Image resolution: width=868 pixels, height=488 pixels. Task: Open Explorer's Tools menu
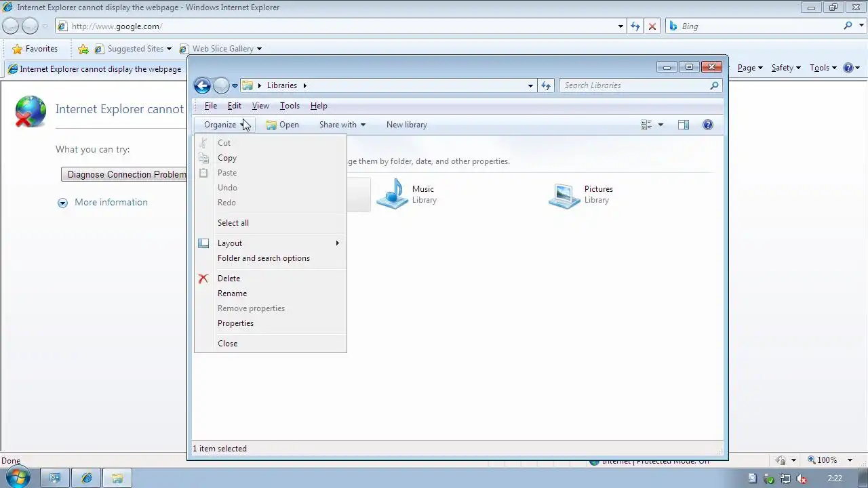[x=290, y=106]
